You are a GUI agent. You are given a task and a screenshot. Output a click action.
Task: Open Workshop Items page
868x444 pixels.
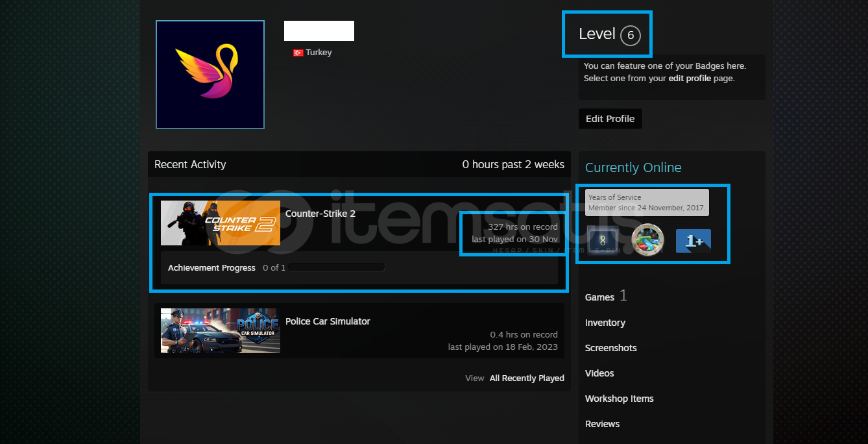pos(620,399)
